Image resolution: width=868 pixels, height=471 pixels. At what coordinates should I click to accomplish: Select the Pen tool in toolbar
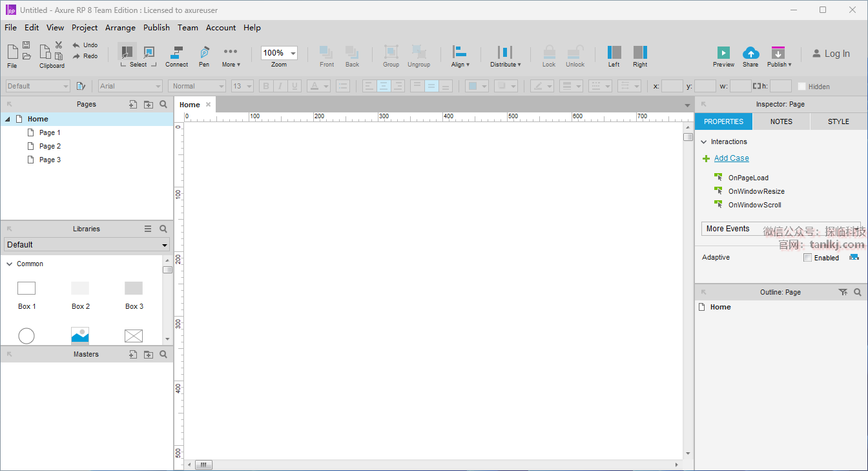click(204, 53)
